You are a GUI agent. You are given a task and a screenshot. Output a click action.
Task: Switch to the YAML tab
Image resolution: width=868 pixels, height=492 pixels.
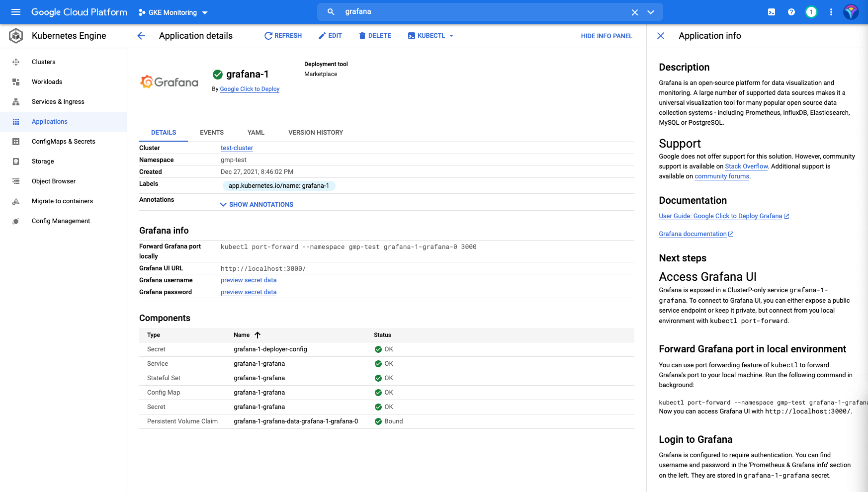(256, 133)
